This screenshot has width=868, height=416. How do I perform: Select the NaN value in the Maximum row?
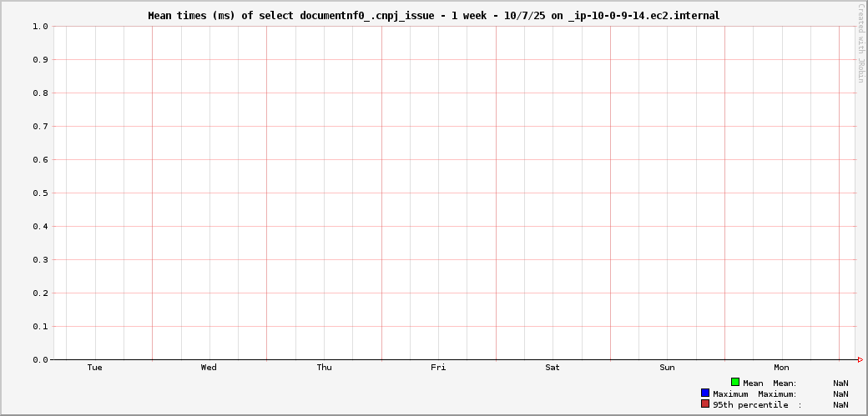(x=840, y=393)
